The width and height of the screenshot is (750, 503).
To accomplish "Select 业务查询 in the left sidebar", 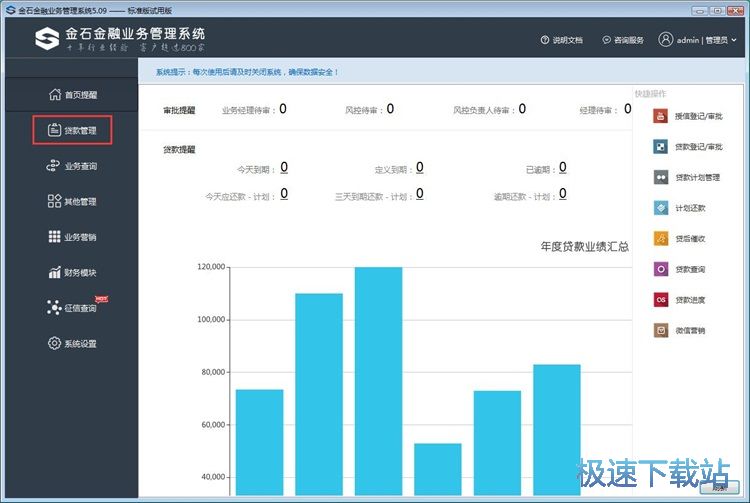I will (x=72, y=166).
